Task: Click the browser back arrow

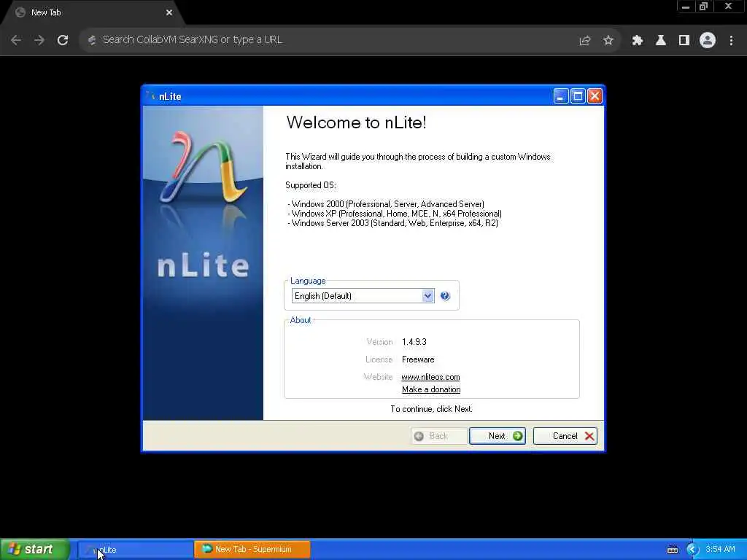Action: pos(16,40)
